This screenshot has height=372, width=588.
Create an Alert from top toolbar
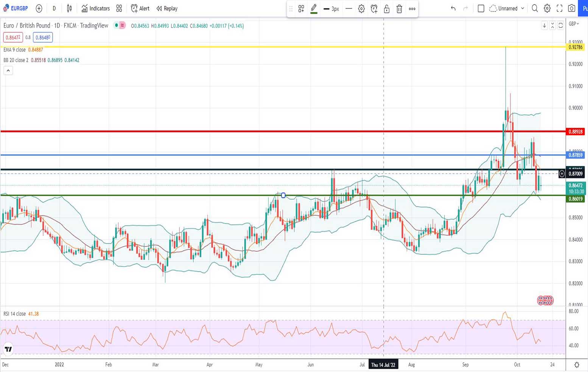click(140, 8)
